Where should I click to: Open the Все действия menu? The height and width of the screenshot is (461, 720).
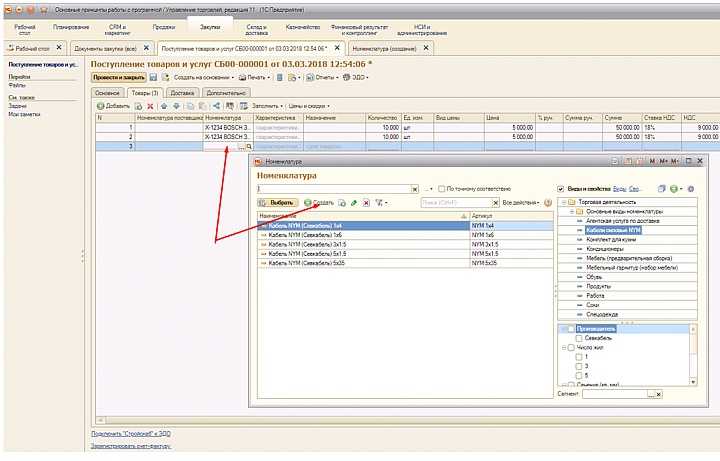click(x=521, y=202)
